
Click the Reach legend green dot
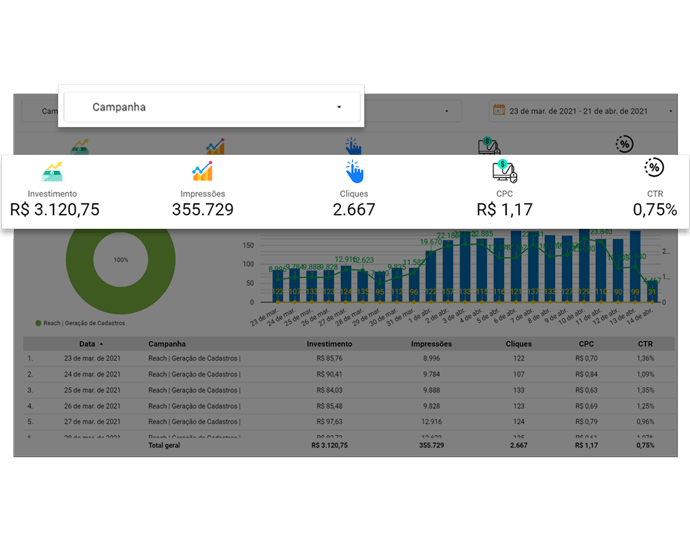[x=38, y=323]
